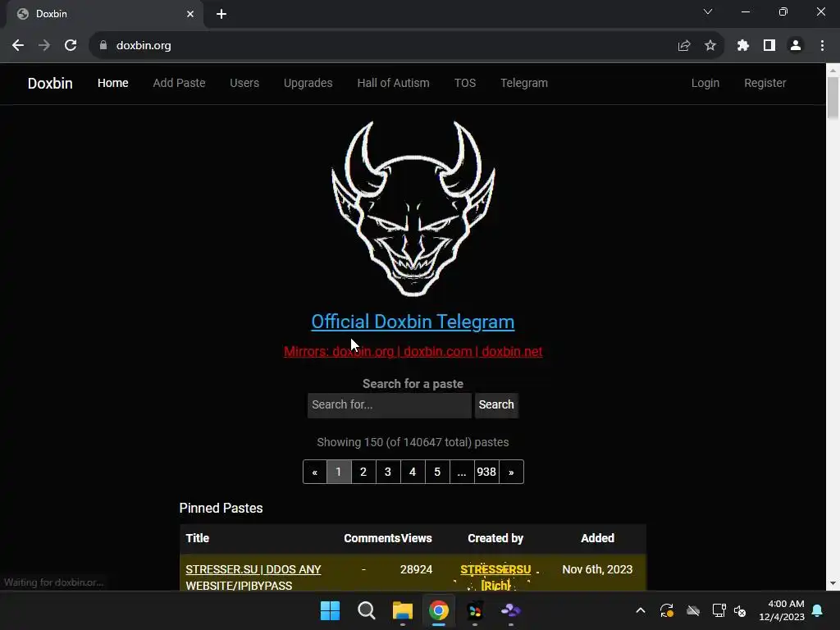Go to page 5 in pagination
The width and height of the screenshot is (840, 630).
click(x=437, y=472)
